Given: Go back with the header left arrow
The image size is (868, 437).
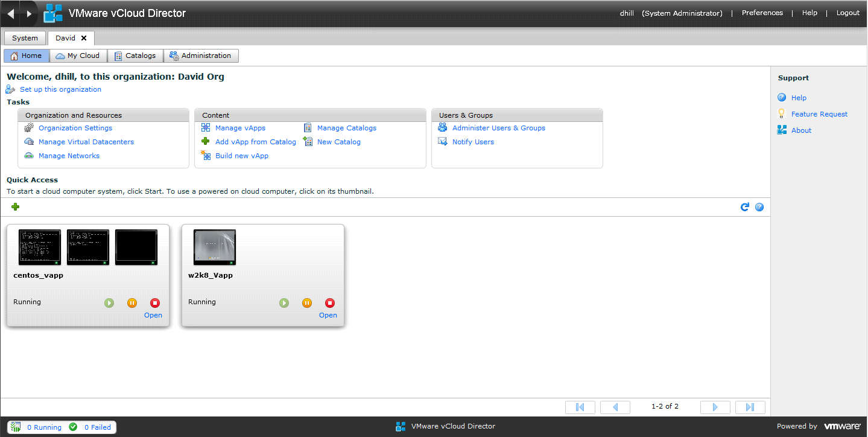Looking at the screenshot, I should tap(10, 13).
